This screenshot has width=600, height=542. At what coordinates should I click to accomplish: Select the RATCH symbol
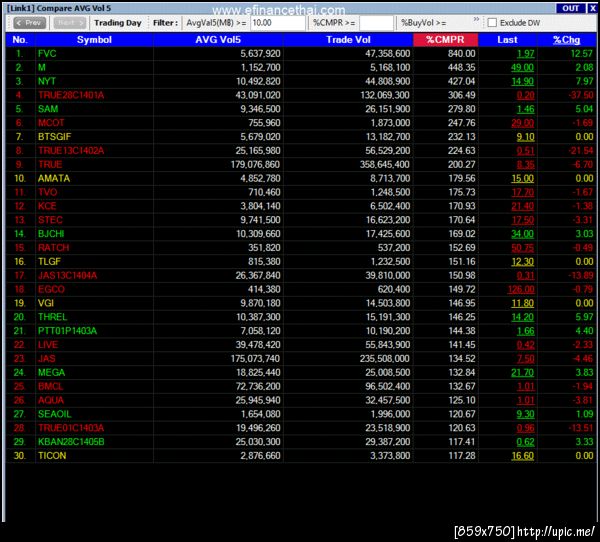click(x=54, y=248)
